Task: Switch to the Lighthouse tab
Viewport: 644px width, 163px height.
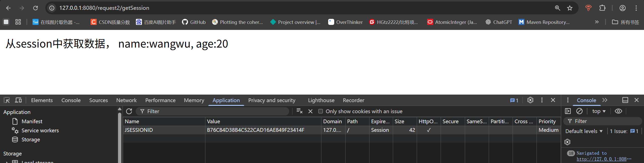Action: pyautogui.click(x=321, y=100)
